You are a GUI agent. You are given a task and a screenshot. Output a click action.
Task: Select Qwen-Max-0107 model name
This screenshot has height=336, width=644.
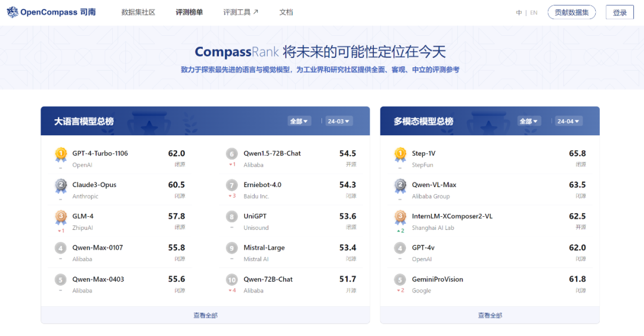click(x=98, y=248)
